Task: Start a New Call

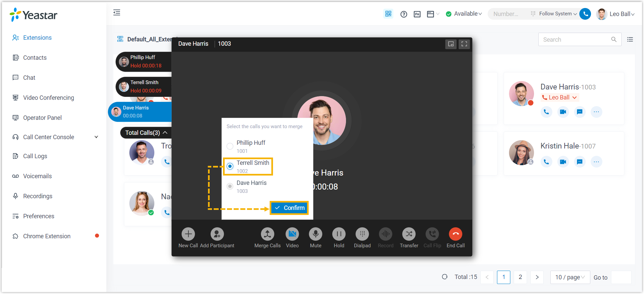Action: click(x=188, y=238)
